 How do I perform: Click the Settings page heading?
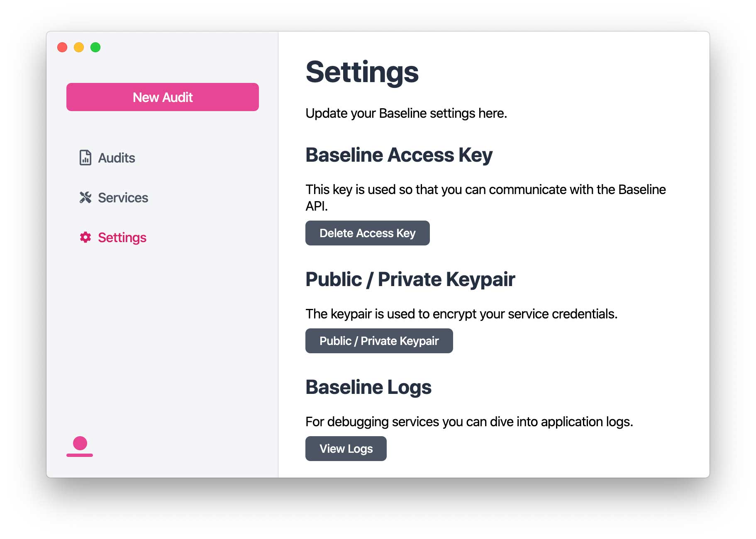coord(362,72)
